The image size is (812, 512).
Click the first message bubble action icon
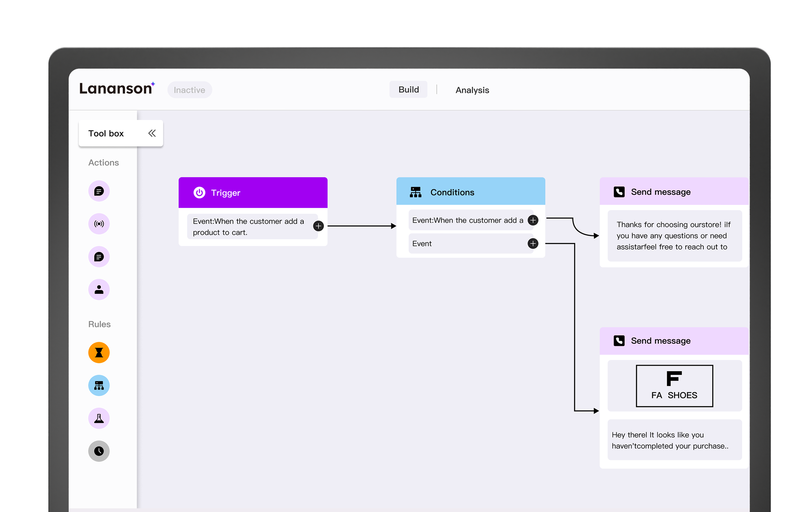99,191
